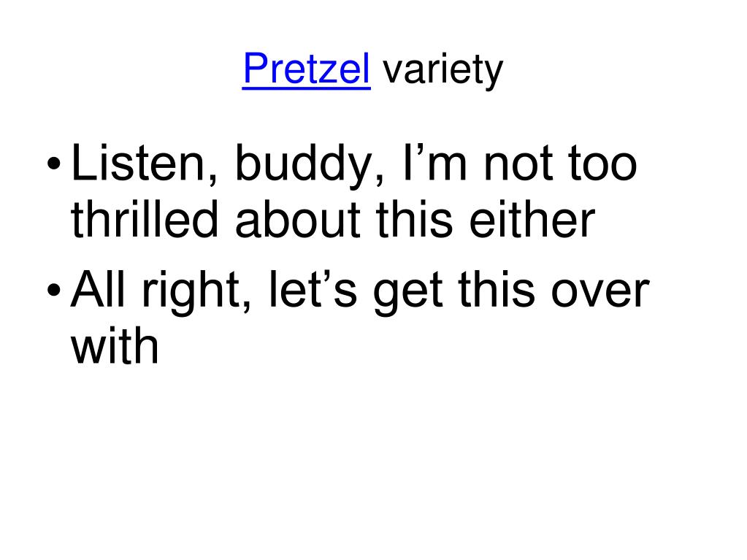Screen dimensions: 747x560
Task: Click "this" before the word "over"
Action: 496,288
